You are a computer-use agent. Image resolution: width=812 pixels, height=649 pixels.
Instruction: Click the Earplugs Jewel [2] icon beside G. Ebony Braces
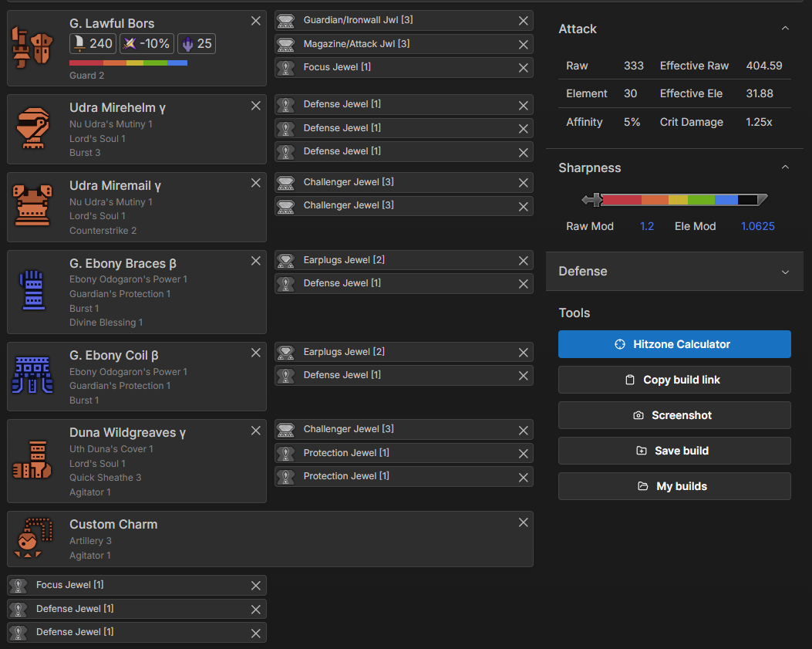(x=286, y=261)
